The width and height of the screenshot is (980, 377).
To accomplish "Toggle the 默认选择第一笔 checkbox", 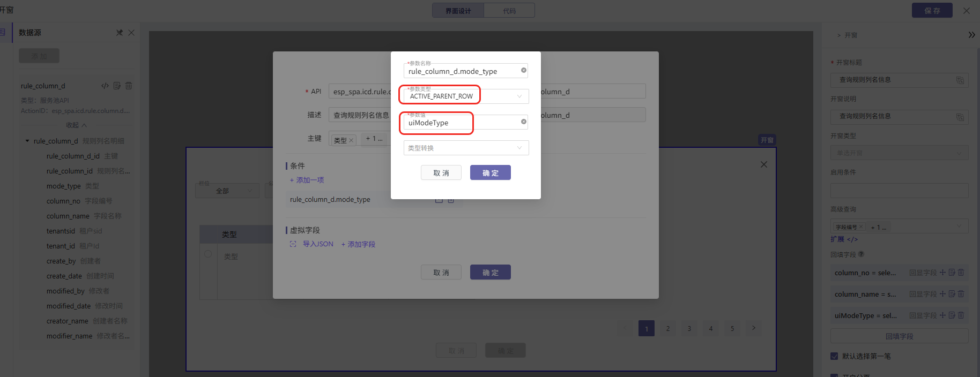I will pos(834,356).
